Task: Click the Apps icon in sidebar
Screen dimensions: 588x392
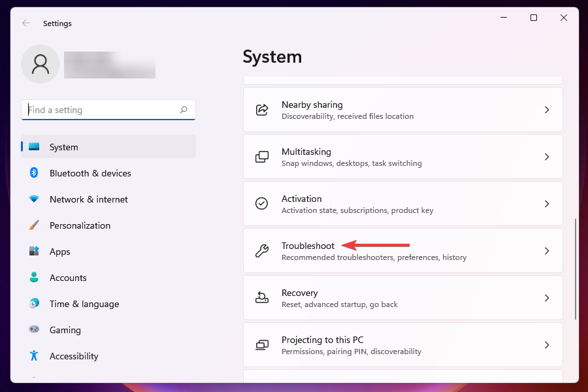Action: pyautogui.click(x=34, y=251)
